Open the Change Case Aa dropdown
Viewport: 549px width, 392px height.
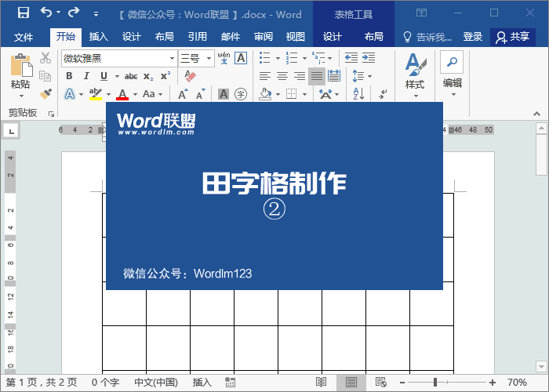click(x=152, y=94)
